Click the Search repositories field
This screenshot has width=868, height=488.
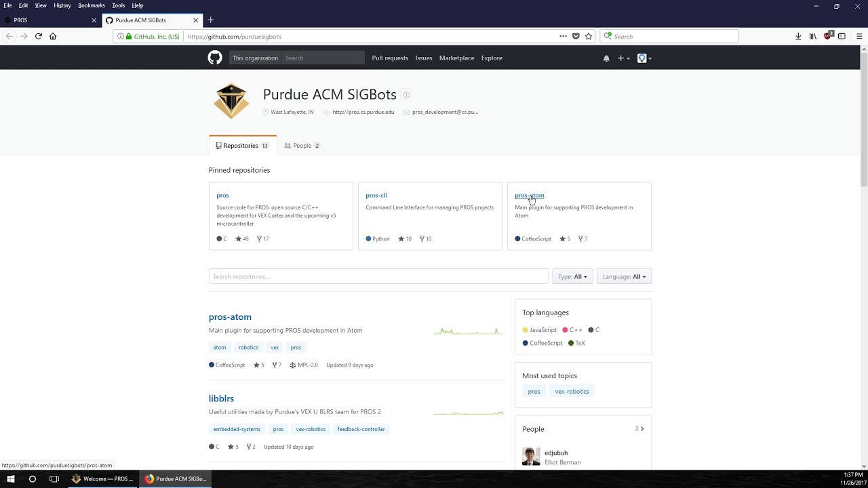pyautogui.click(x=378, y=277)
